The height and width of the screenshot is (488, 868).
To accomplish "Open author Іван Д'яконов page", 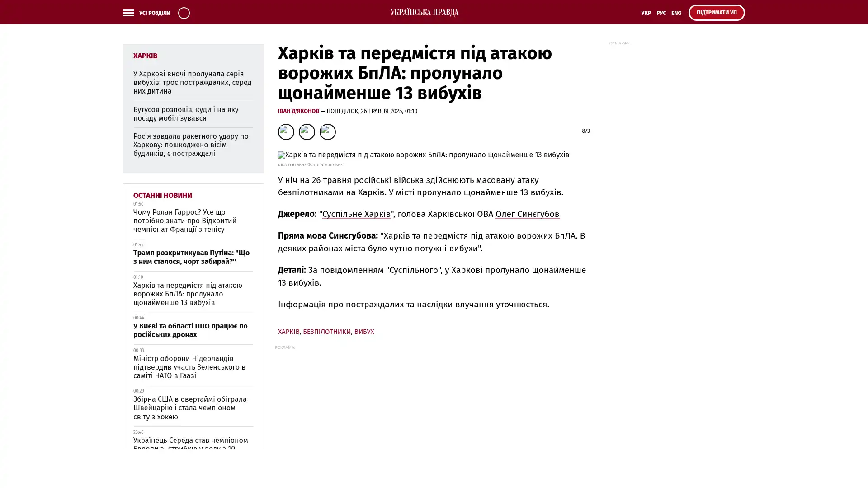I will [x=298, y=111].
